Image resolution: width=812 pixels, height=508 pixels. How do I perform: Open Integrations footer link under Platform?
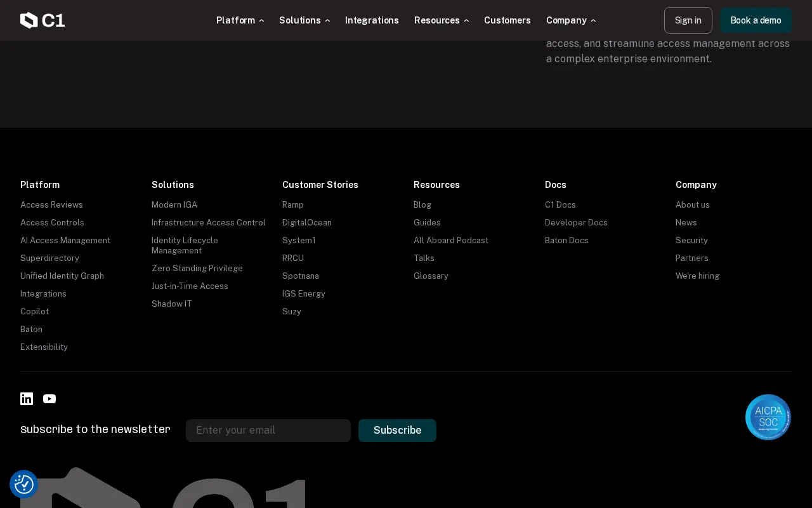pos(43,293)
